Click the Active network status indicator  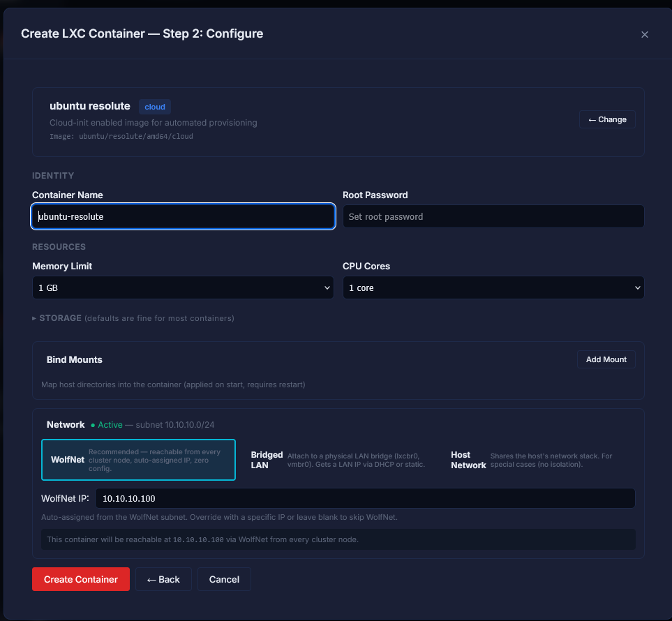point(107,425)
